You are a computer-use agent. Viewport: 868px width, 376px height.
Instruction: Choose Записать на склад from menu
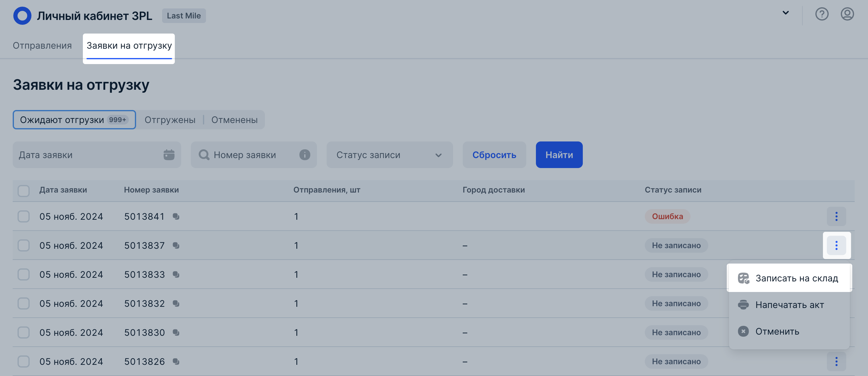point(789,278)
